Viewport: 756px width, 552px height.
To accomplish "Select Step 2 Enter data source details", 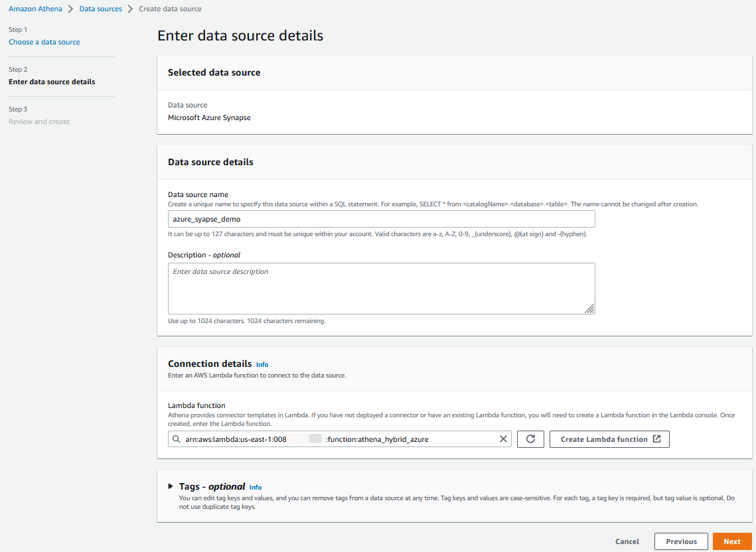I will pyautogui.click(x=52, y=82).
